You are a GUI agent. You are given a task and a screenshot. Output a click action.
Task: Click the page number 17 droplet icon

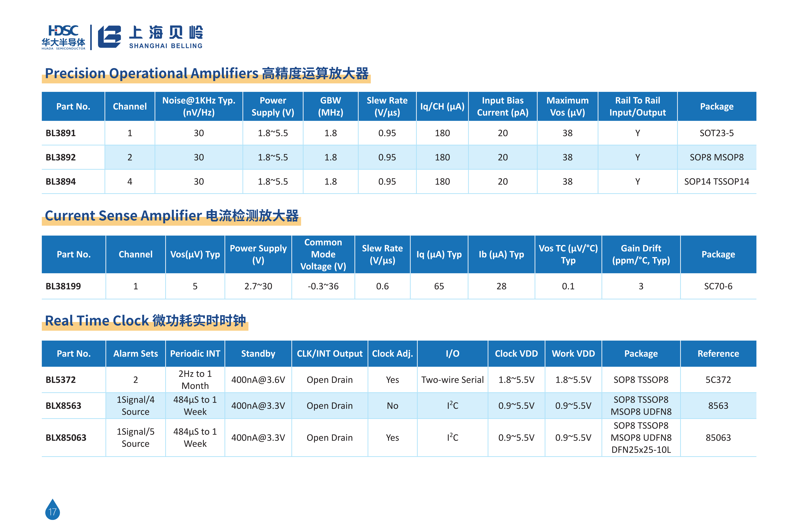point(53,509)
